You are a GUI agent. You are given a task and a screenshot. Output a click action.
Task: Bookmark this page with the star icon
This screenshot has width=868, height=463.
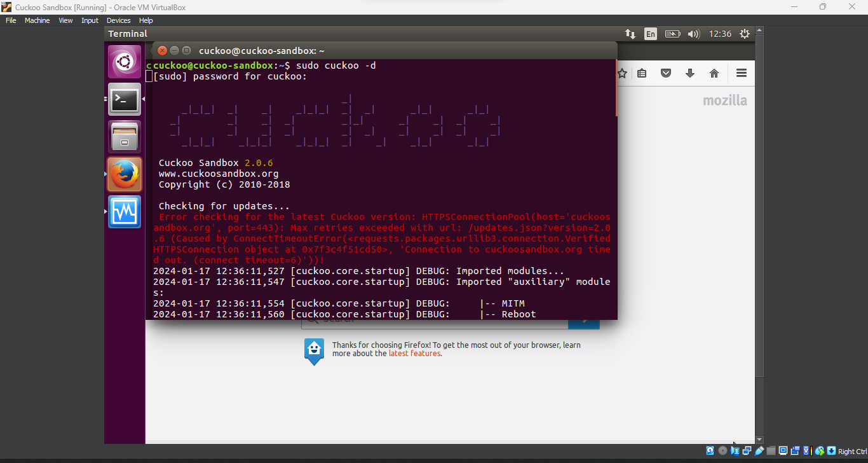click(623, 73)
